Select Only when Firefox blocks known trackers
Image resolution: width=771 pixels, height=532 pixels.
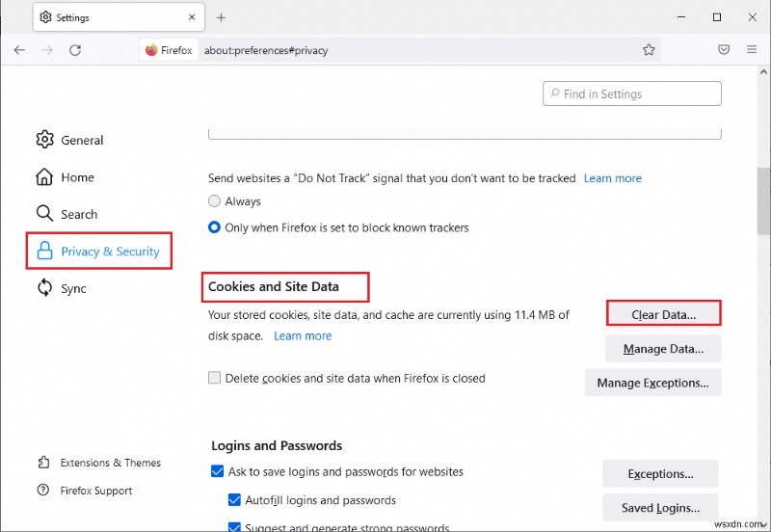click(x=215, y=227)
